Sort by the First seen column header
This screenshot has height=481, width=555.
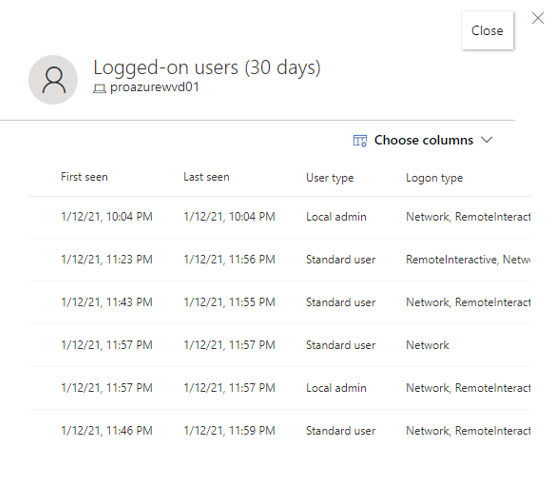(x=84, y=177)
